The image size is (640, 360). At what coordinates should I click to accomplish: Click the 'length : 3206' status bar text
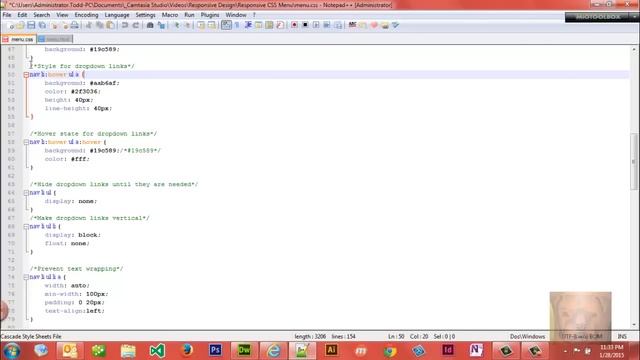click(x=310, y=337)
